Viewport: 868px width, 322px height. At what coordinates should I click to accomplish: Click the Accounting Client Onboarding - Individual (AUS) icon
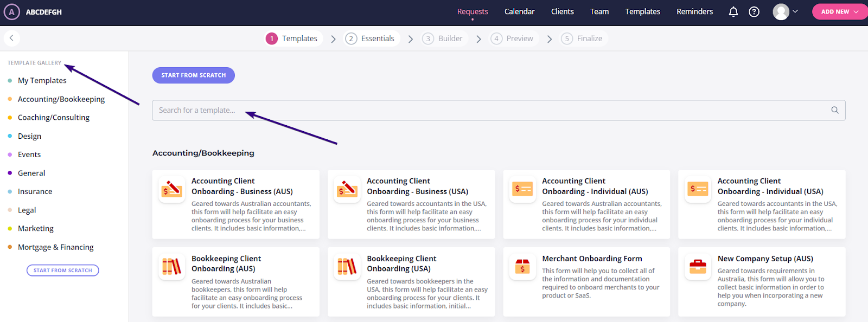pos(522,190)
